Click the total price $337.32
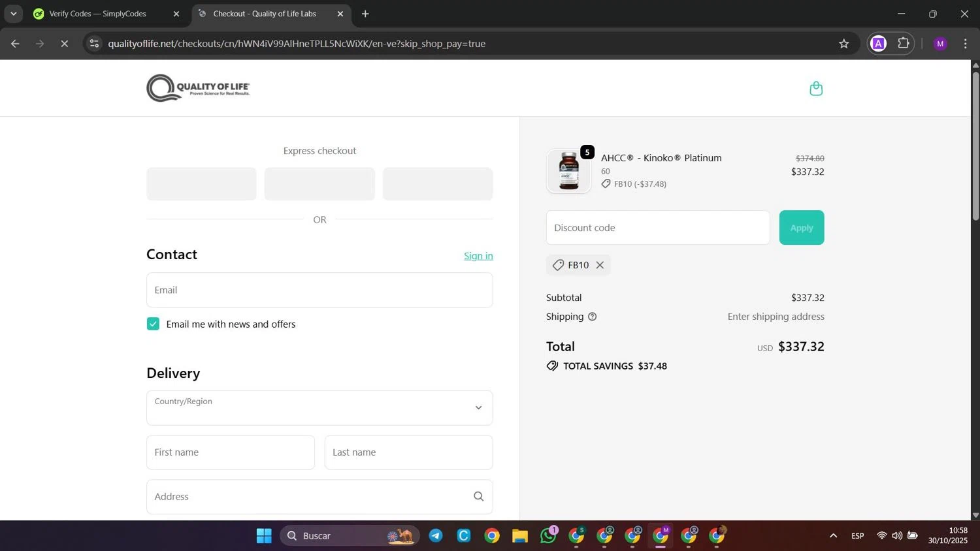 801,347
